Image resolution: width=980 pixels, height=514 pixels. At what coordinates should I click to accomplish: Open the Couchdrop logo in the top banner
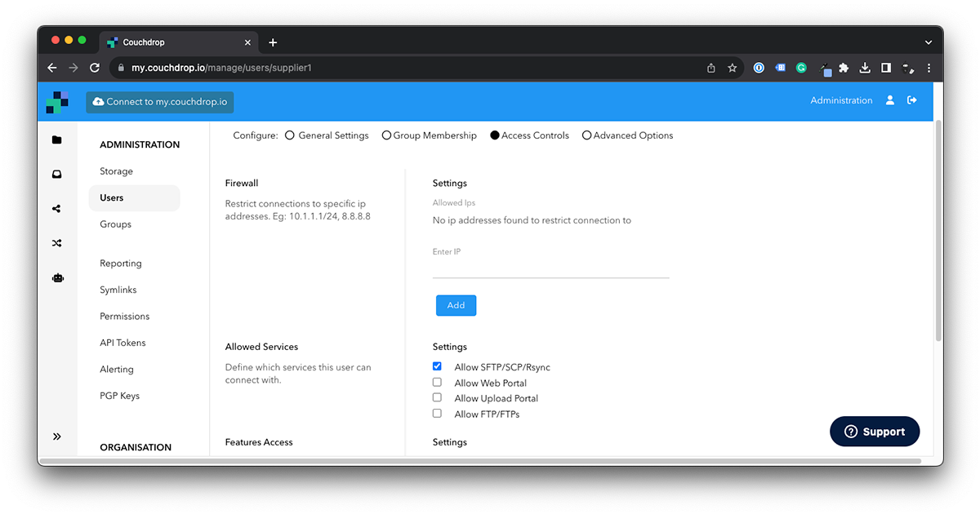click(x=56, y=101)
